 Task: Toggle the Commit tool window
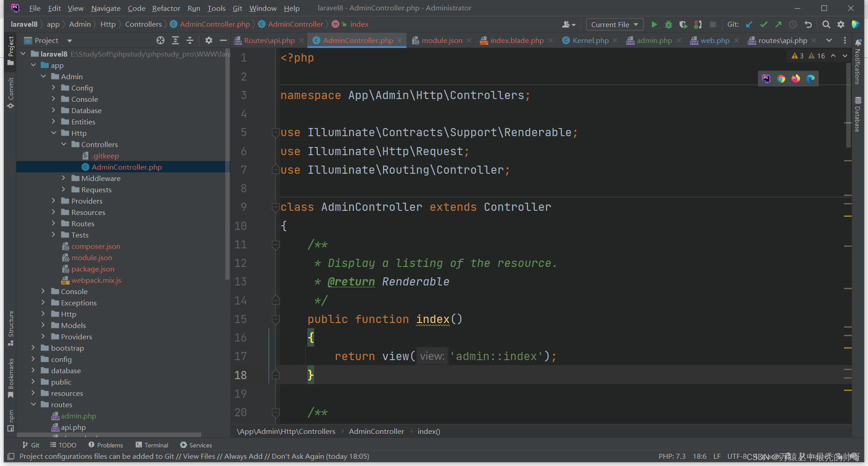pos(11,93)
